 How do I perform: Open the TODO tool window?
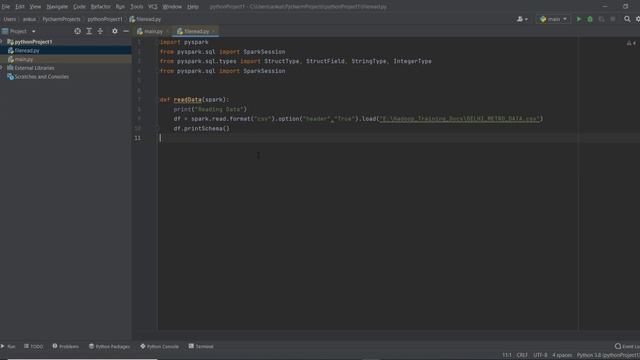tap(33, 346)
